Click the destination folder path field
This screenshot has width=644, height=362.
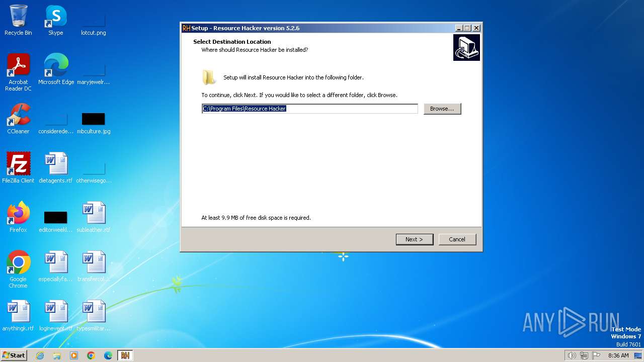coord(310,109)
